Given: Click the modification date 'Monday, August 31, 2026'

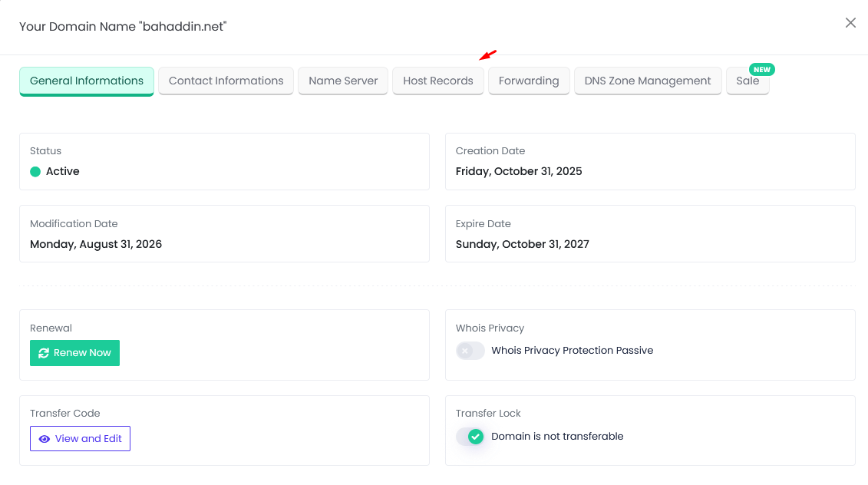Looking at the screenshot, I should [96, 244].
